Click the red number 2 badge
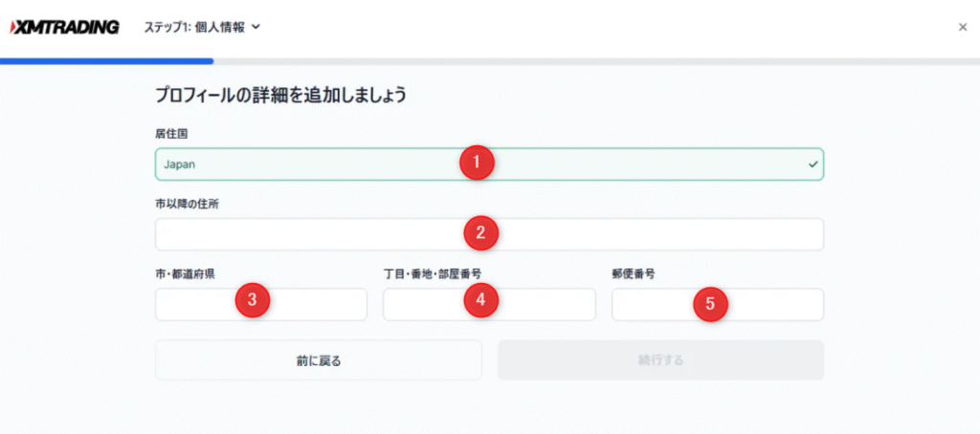980x434 pixels. coord(481,231)
